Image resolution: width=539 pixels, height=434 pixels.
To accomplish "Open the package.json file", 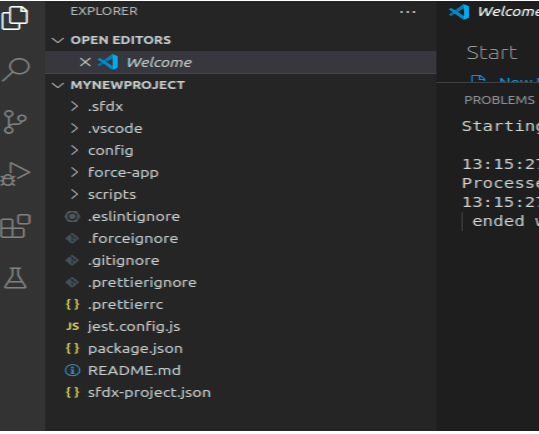I will [x=241, y=348].
